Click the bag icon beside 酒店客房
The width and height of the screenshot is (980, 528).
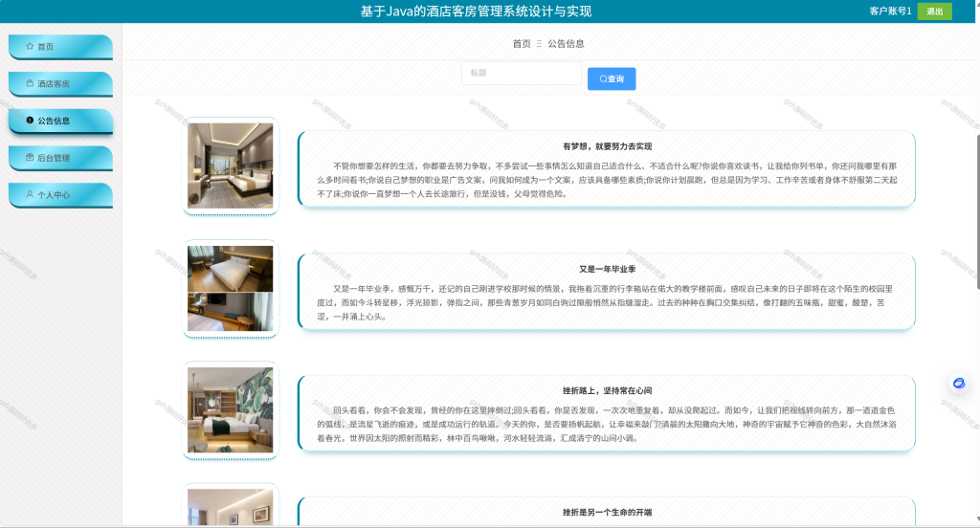click(x=30, y=83)
